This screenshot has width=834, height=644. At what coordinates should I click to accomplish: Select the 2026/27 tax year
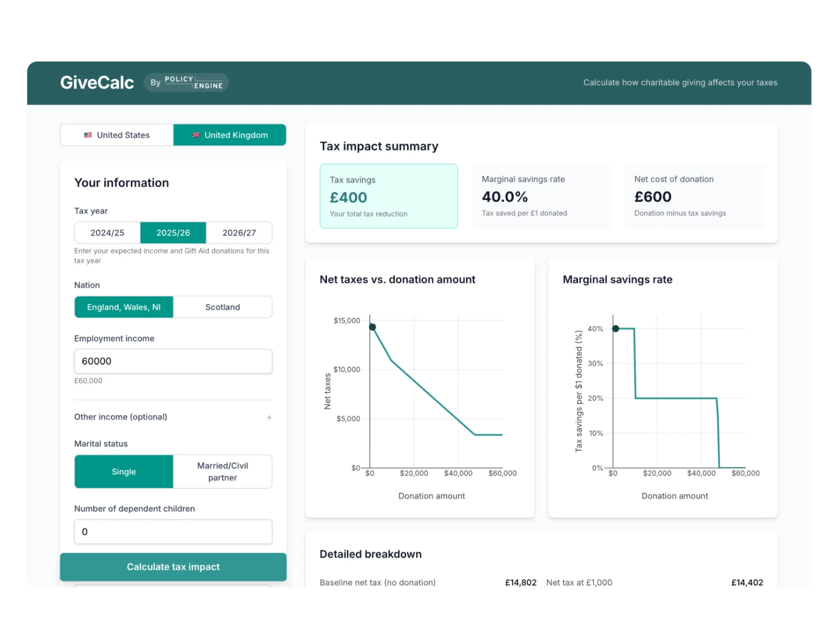pos(239,233)
